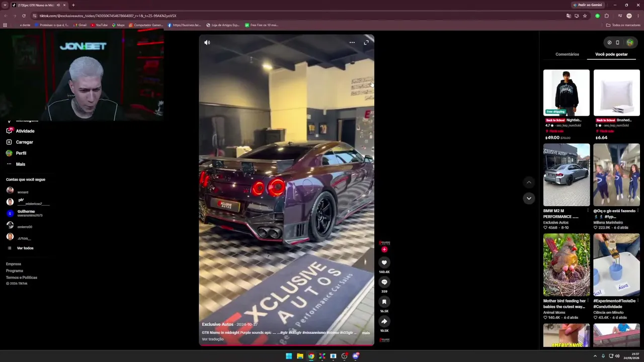The width and height of the screenshot is (644, 362).
Task: Open the Chrome three-dot menu
Action: (x=637, y=16)
